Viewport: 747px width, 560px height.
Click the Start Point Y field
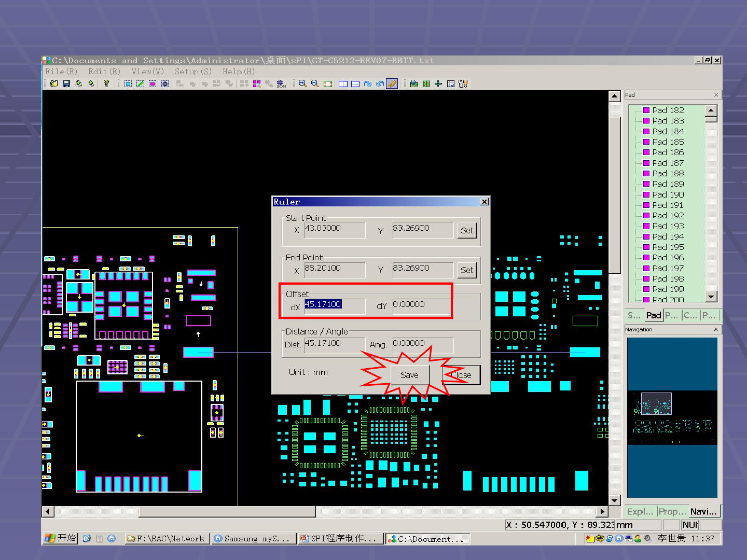tap(423, 230)
